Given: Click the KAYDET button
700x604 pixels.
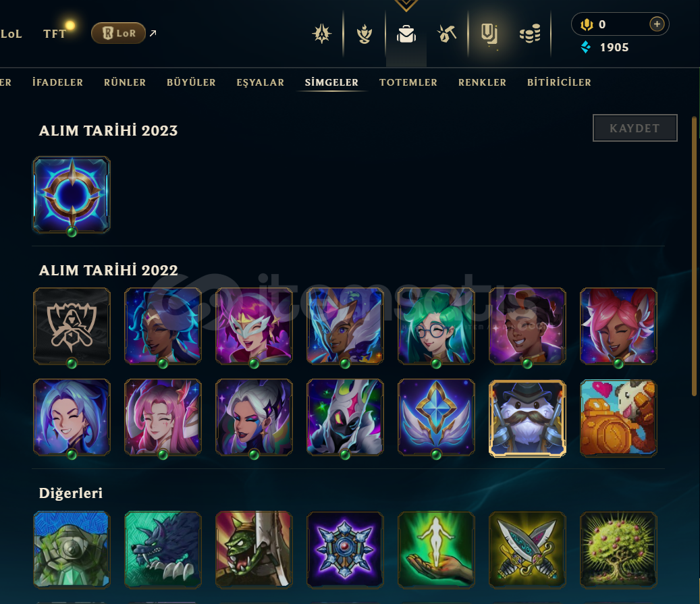Looking at the screenshot, I should pyautogui.click(x=635, y=128).
